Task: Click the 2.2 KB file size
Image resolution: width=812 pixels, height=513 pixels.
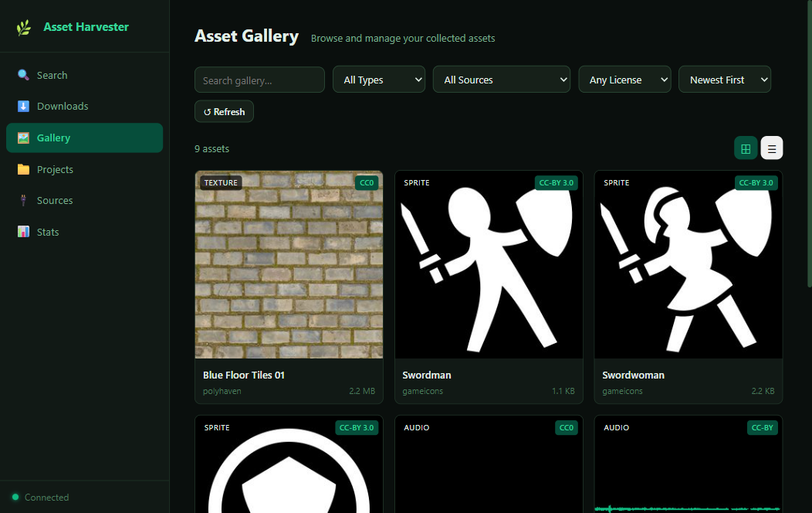Action: click(763, 391)
